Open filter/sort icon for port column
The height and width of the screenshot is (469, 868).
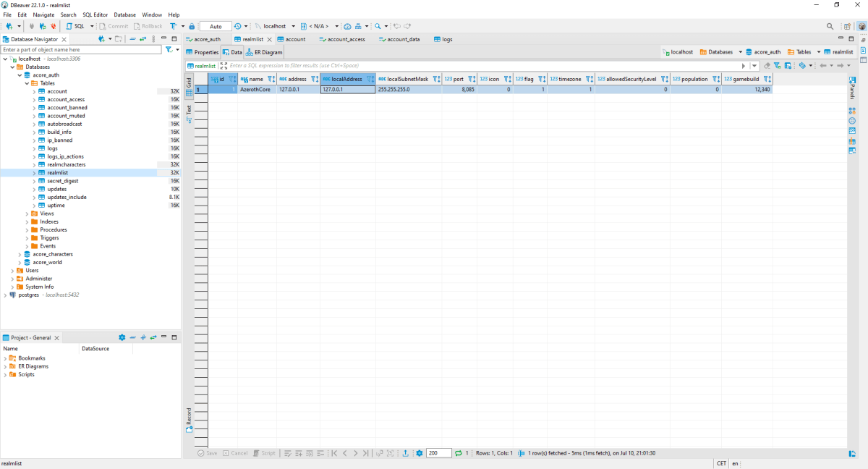pos(472,79)
